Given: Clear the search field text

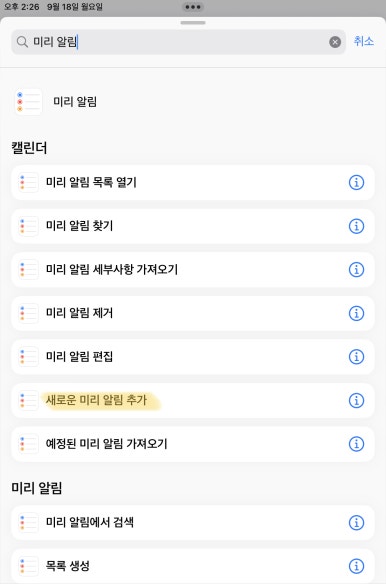Looking at the screenshot, I should click(335, 42).
